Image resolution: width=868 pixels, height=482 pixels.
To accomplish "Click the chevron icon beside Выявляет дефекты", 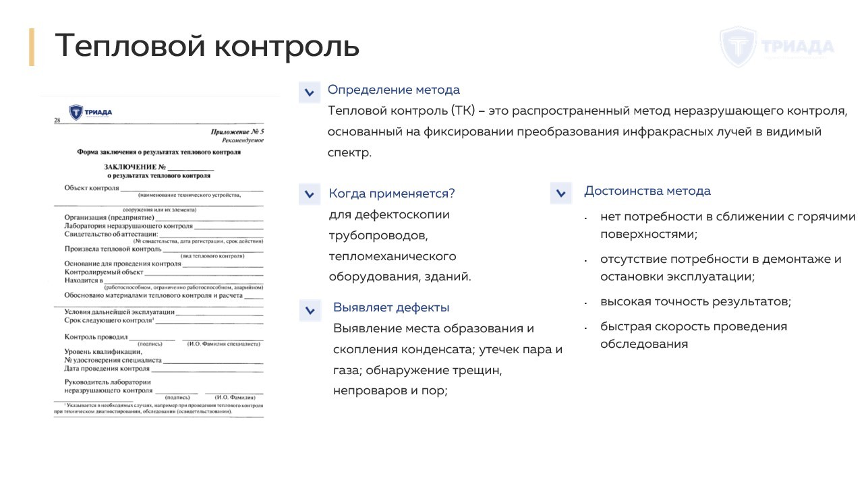I will pyautogui.click(x=309, y=311).
